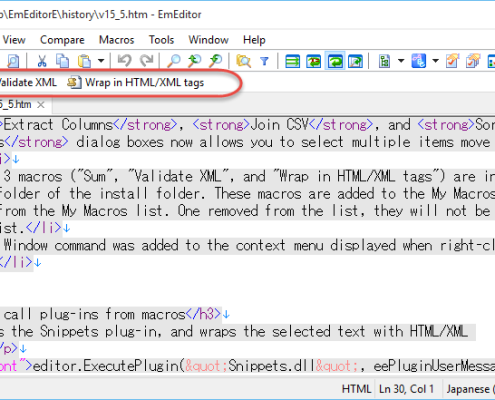Expand the Paste dropdown arrow

click(101, 61)
